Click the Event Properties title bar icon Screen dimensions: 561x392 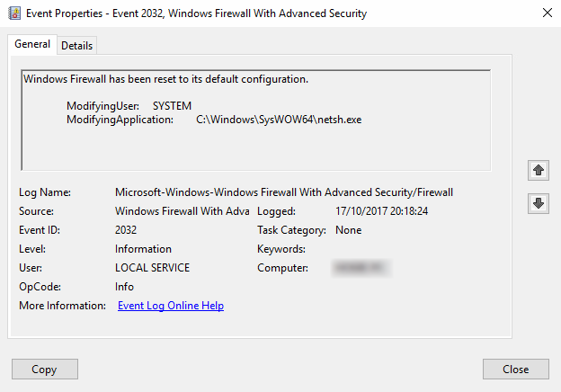(14, 13)
